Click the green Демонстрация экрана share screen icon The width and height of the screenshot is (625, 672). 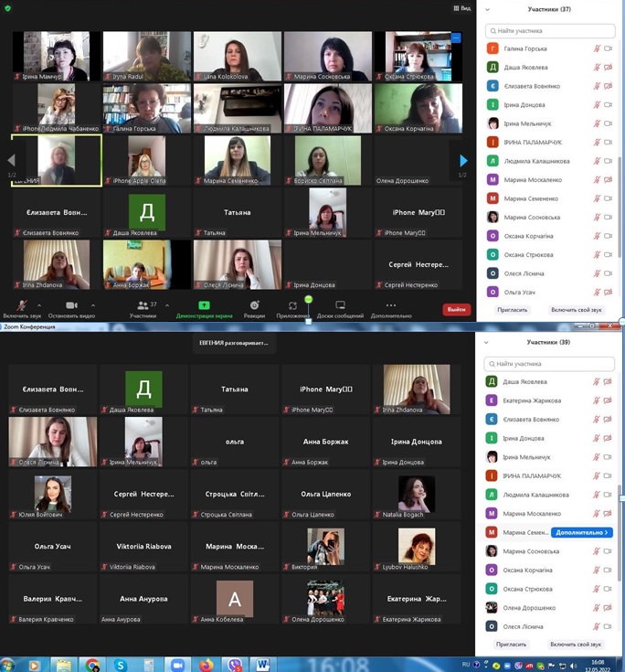coord(204,305)
